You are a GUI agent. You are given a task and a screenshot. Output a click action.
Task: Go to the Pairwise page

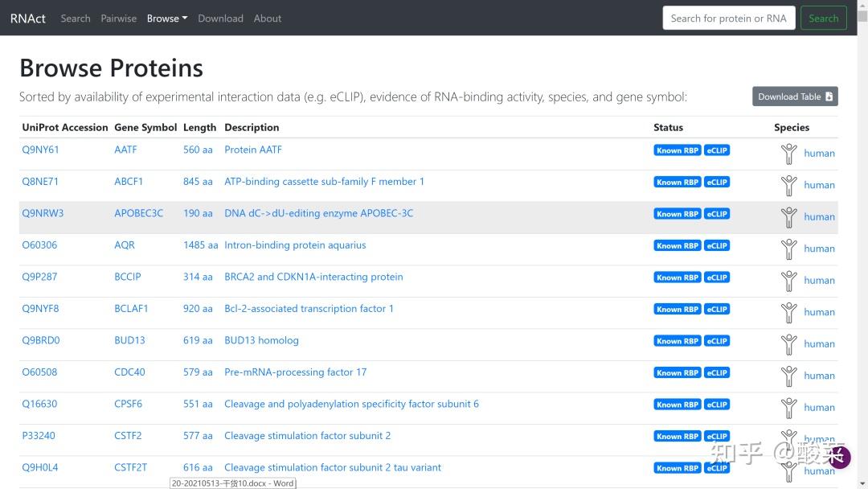point(119,18)
